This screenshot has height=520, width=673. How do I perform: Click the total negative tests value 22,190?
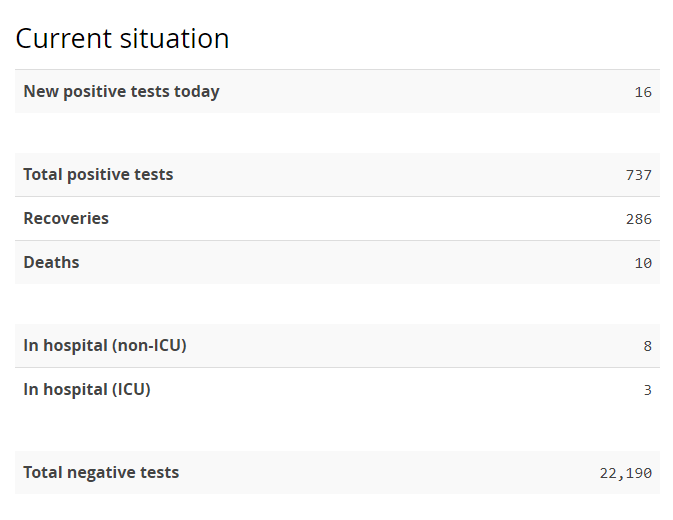point(626,473)
